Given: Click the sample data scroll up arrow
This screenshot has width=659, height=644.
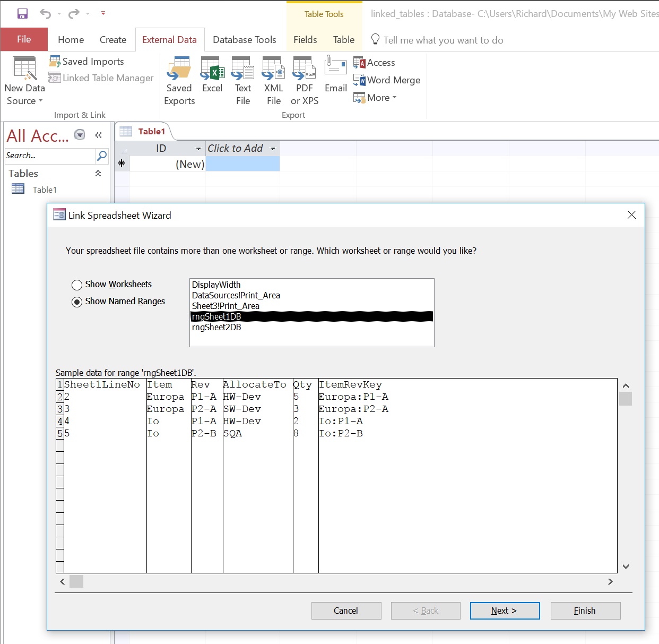Looking at the screenshot, I should pos(626,386).
